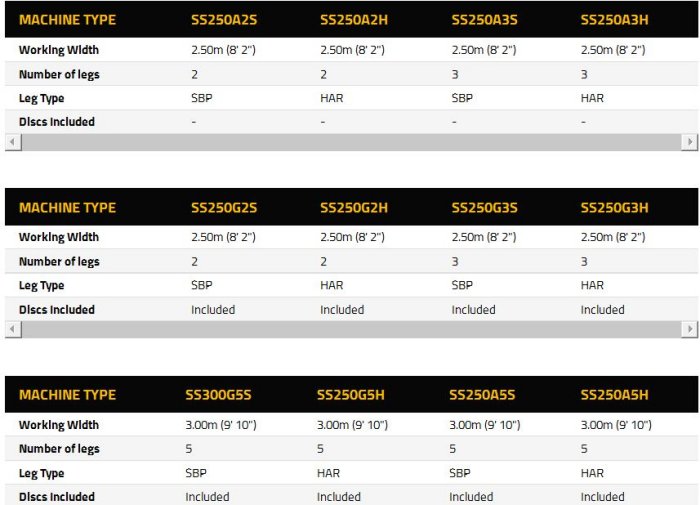Select the SS250G2S column header

click(224, 208)
